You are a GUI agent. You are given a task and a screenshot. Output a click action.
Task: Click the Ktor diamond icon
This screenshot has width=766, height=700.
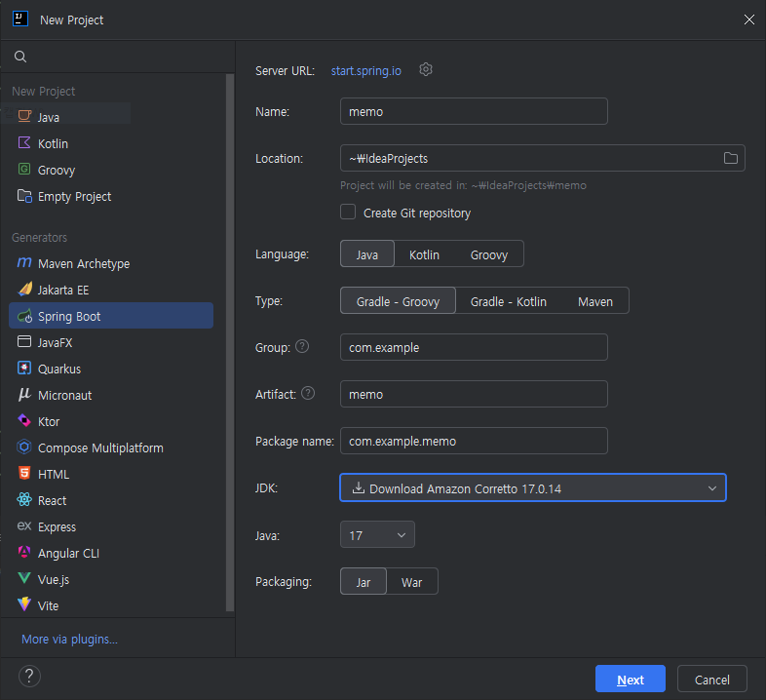[x=24, y=420]
